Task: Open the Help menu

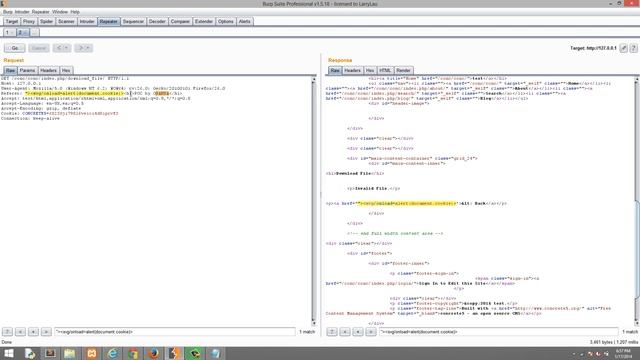Action: (x=75, y=12)
